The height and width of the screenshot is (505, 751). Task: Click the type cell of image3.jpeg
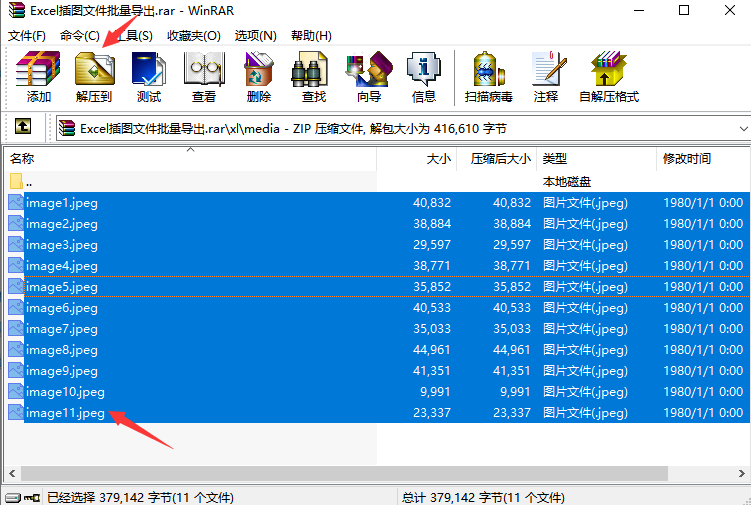coord(585,245)
